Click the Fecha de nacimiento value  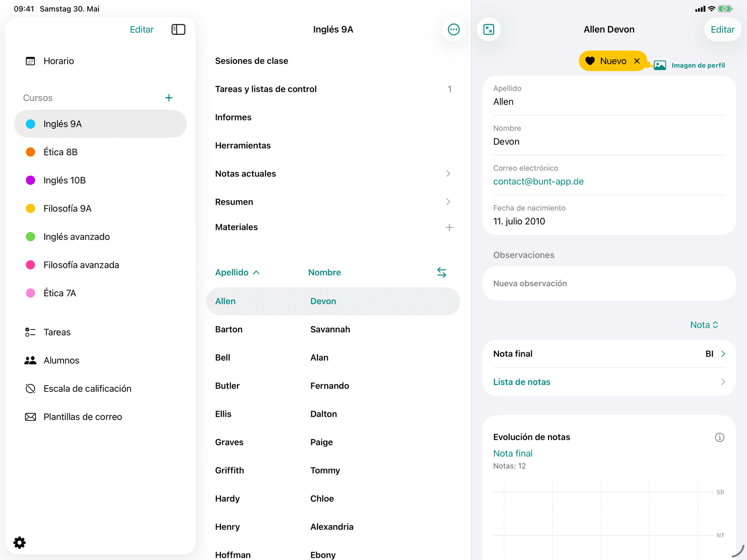click(x=519, y=222)
